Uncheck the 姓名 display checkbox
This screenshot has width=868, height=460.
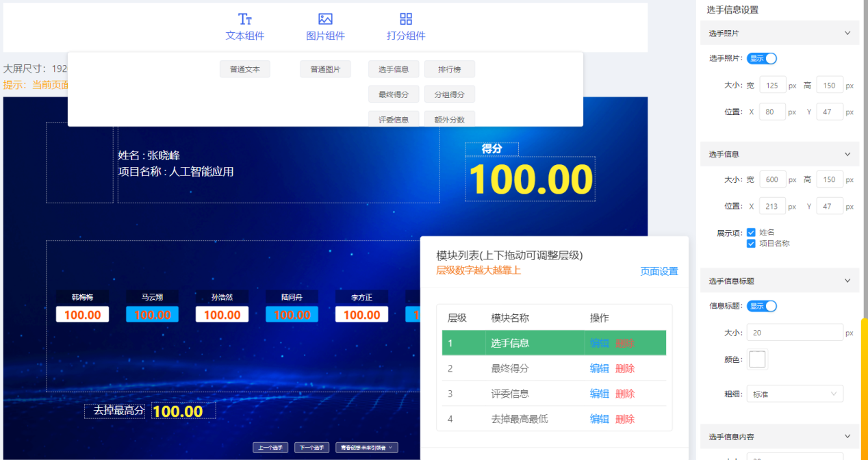click(751, 233)
